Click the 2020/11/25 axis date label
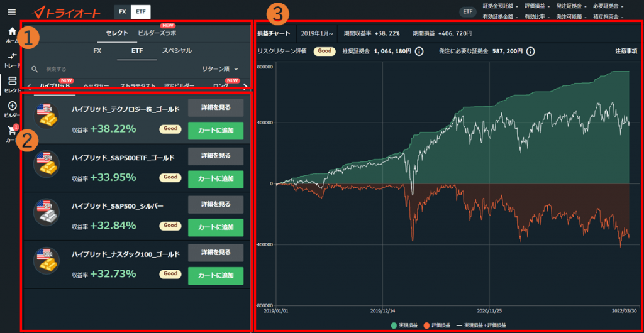Screen dimensions: 644x333 point(488,311)
